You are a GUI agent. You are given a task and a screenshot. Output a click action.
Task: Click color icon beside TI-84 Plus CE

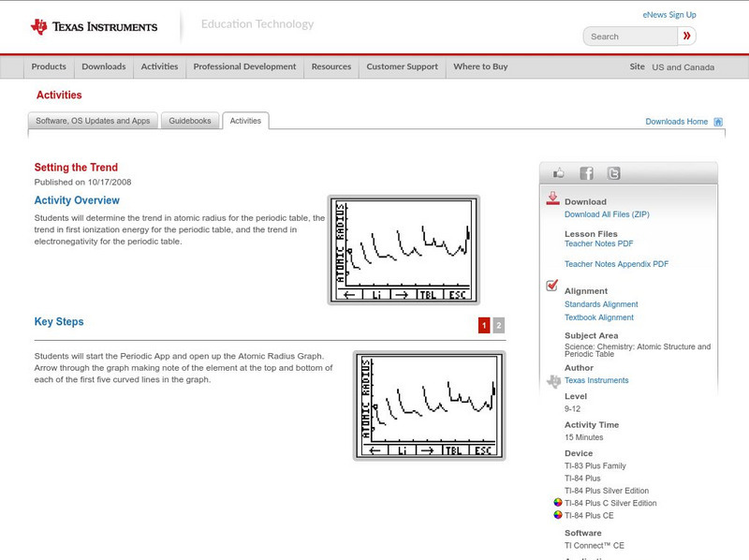(x=557, y=515)
